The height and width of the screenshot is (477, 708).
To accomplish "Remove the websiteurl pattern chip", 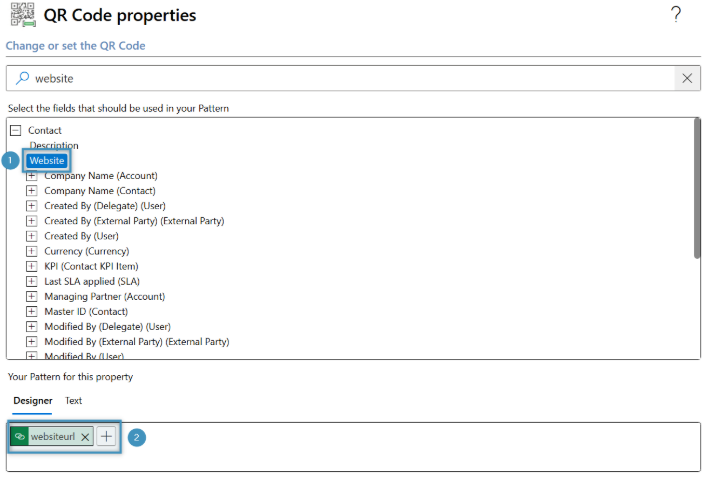I will pos(85,437).
